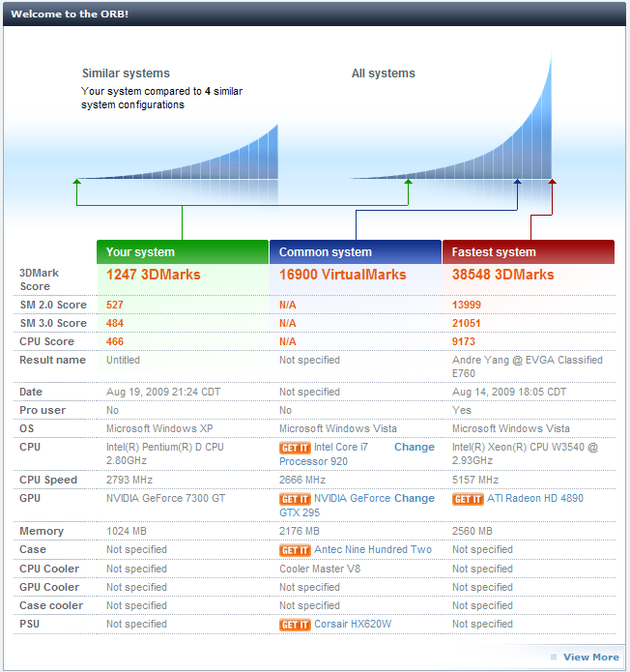Click CPU speed 5157 MHz
The image size is (630, 672).
click(475, 480)
